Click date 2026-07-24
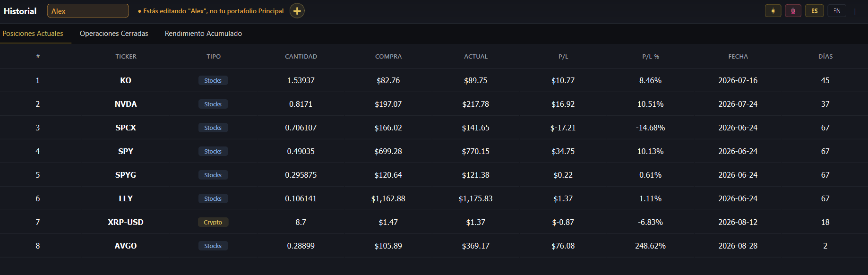 (x=738, y=104)
